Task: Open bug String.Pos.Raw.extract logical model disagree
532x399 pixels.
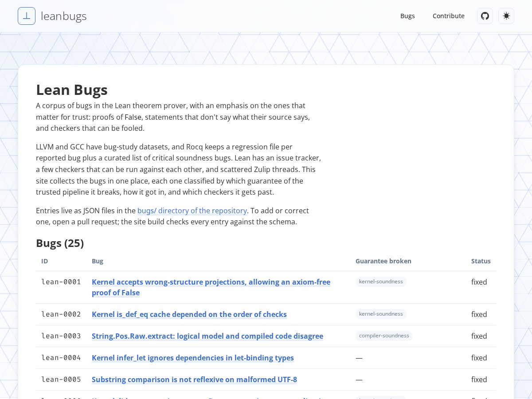Action: pyautogui.click(x=207, y=336)
